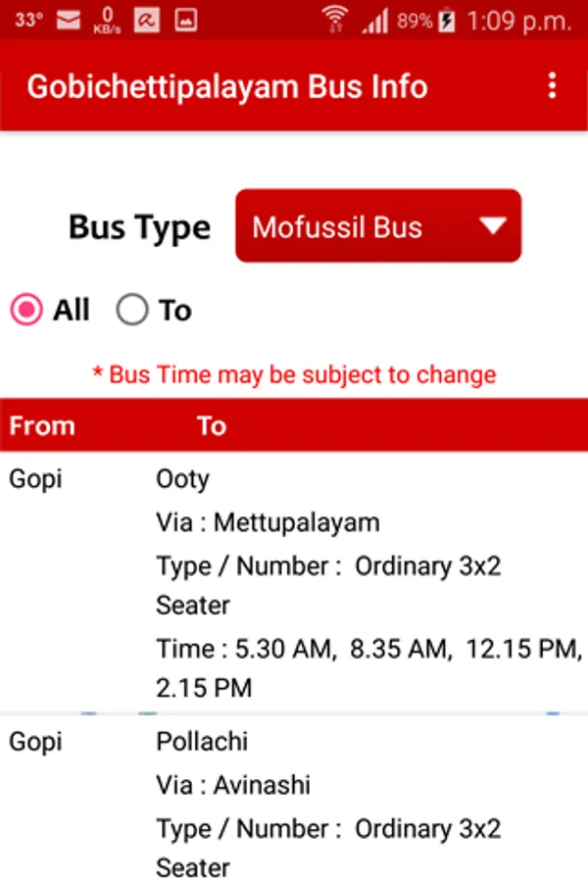Select the All radio button
The image size is (588, 882).
[26, 311]
